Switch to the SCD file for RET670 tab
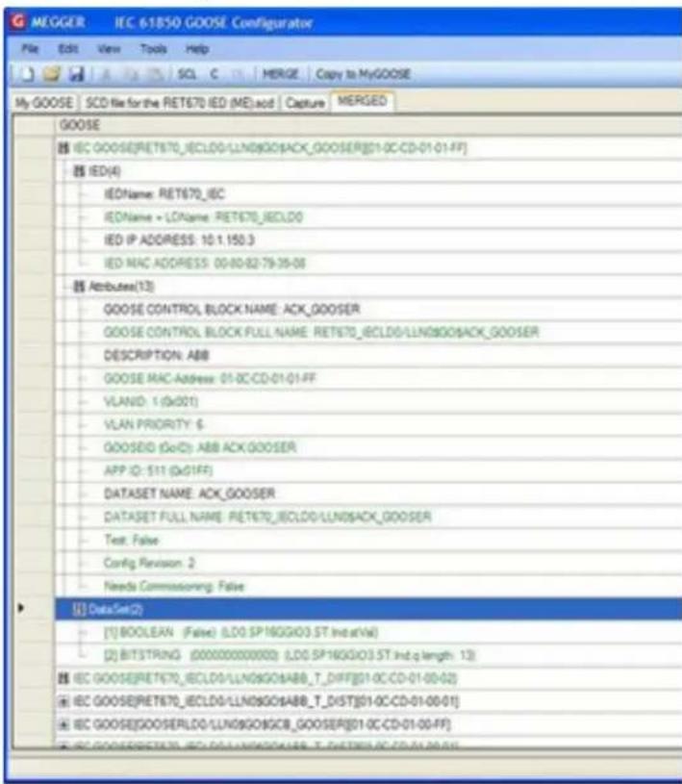Image resolution: width=682 pixels, height=784 pixels. 180,103
